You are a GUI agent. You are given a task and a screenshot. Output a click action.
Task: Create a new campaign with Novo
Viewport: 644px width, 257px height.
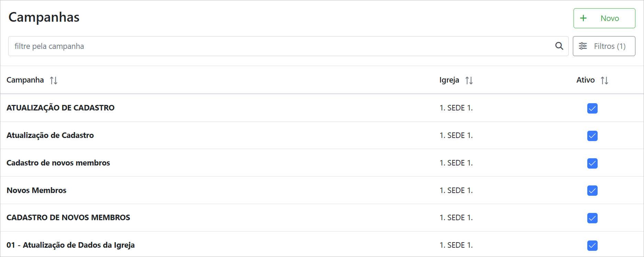pyautogui.click(x=604, y=18)
